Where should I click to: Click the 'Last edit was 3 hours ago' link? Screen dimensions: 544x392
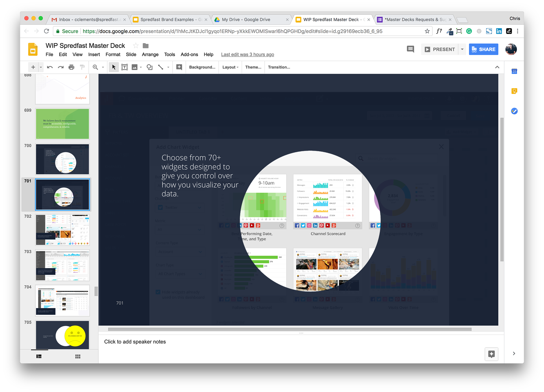pyautogui.click(x=247, y=54)
